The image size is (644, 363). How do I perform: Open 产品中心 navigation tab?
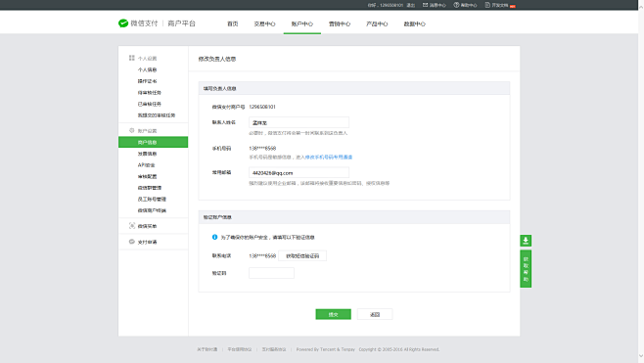[x=377, y=23]
